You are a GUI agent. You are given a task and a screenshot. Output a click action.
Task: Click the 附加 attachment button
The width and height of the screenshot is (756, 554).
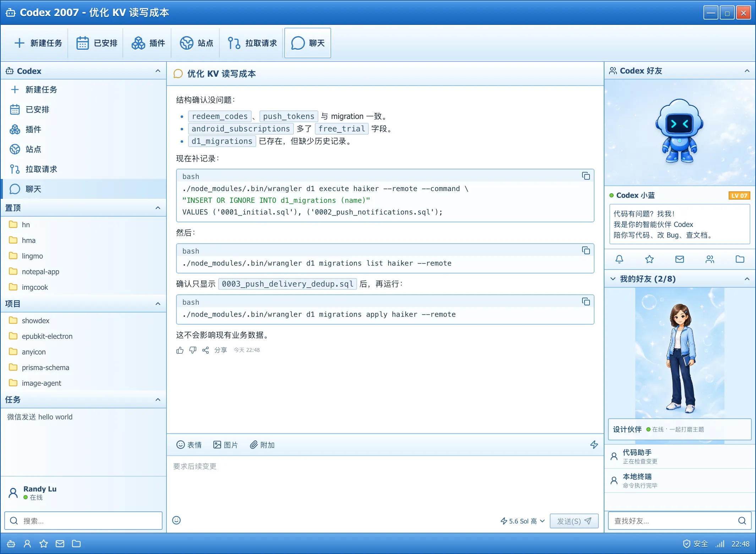262,445
